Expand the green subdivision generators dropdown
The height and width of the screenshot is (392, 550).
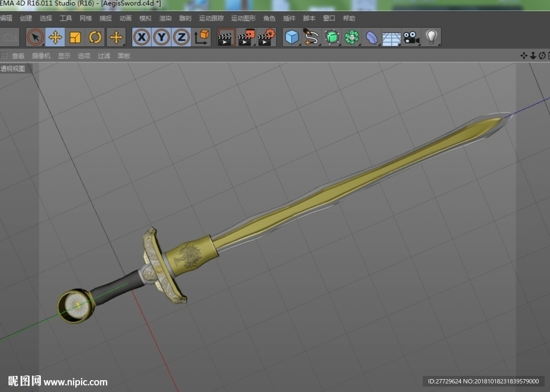coord(332,37)
